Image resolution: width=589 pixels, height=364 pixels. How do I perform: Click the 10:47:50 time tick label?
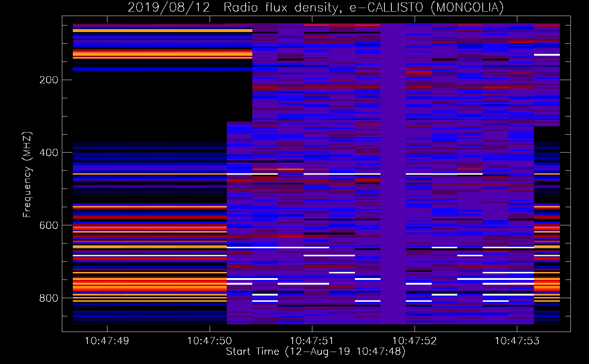(209, 341)
